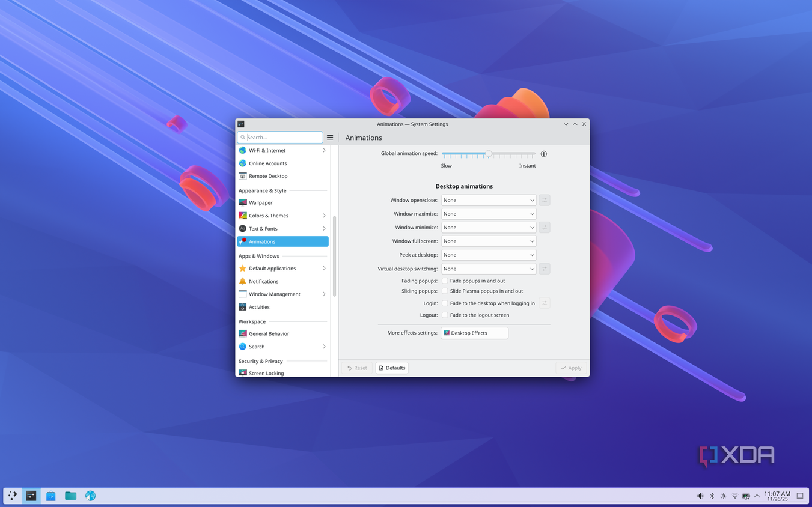The image size is (812, 507).
Task: Open the Window Management icon
Action: click(243, 294)
